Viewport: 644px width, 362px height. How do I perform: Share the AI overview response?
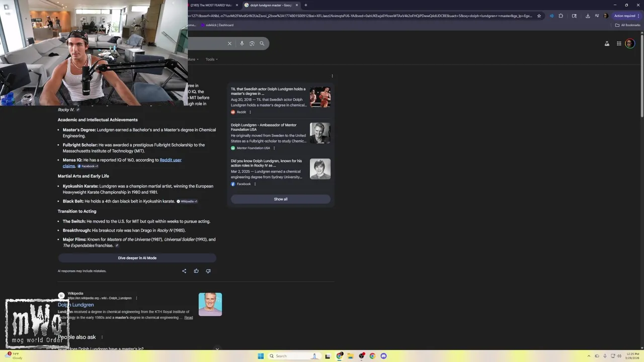coord(184,271)
